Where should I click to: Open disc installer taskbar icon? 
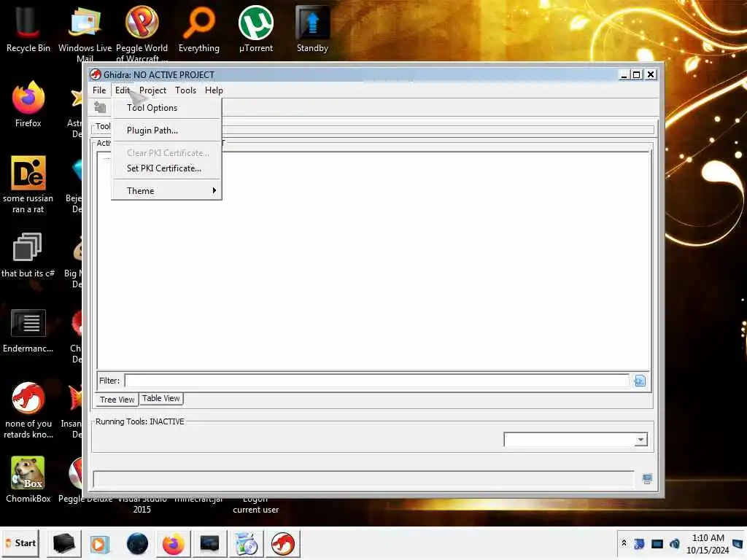coord(247,544)
